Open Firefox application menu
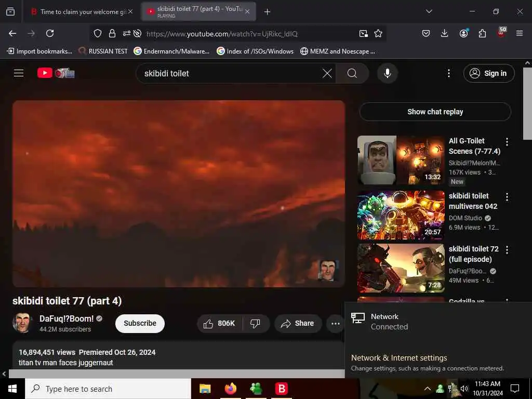Screen dimensions: 532x399 point(520,33)
